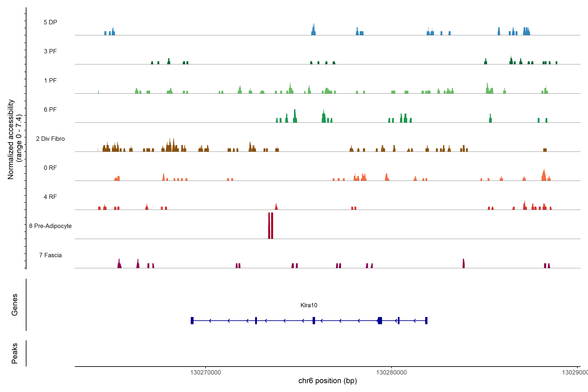Click the widest Klra10 exon near 130280000
The width and height of the screenshot is (588, 392).
click(380, 320)
